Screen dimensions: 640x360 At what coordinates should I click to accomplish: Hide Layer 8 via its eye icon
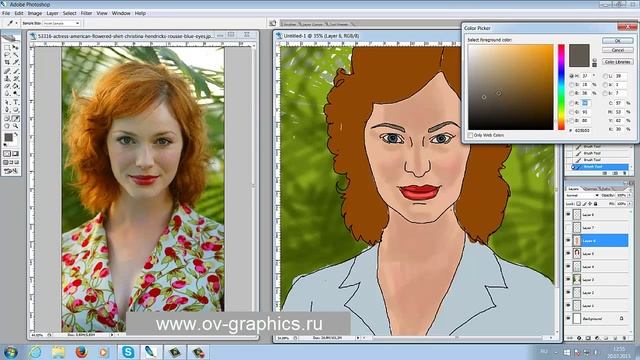tap(568, 214)
